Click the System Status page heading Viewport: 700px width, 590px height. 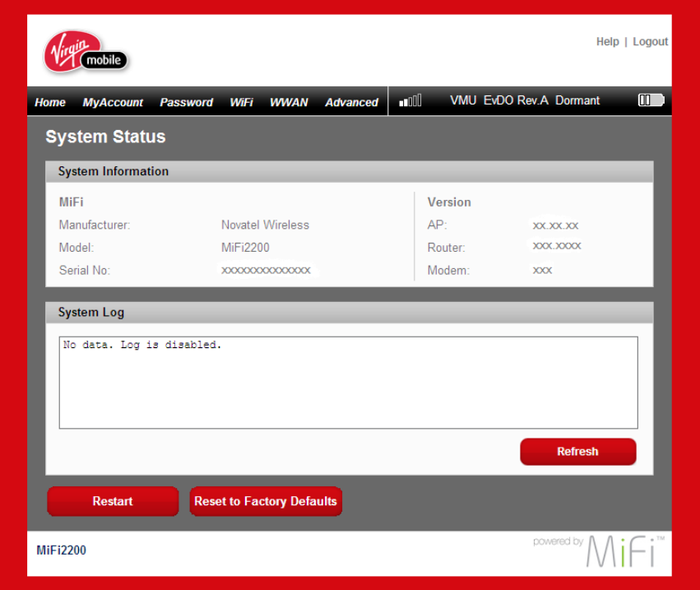[105, 137]
